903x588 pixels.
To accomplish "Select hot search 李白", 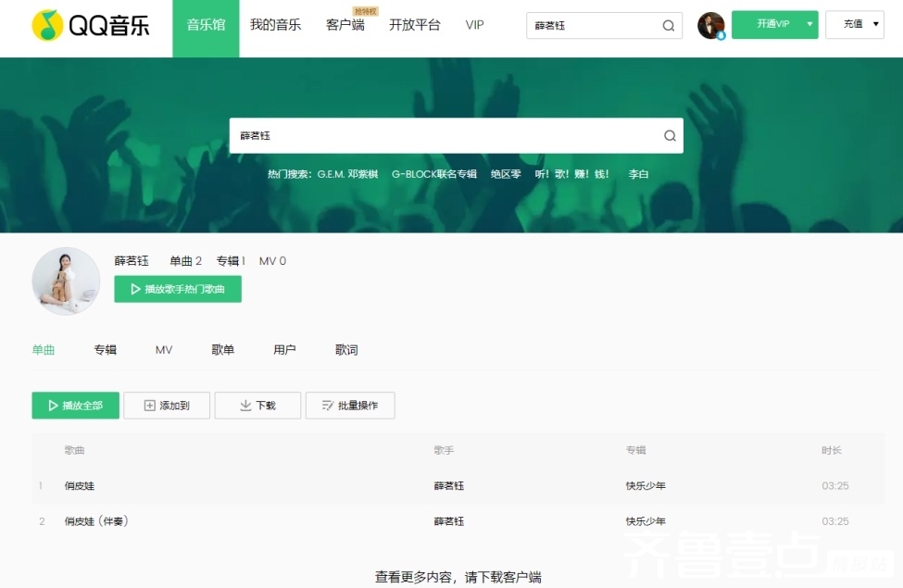I will click(x=638, y=174).
